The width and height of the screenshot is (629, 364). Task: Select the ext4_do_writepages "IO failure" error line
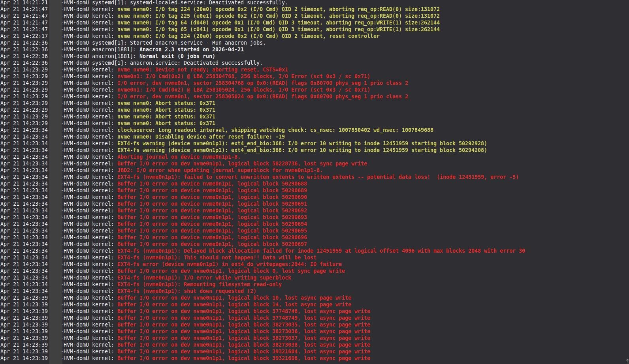pos(229,264)
